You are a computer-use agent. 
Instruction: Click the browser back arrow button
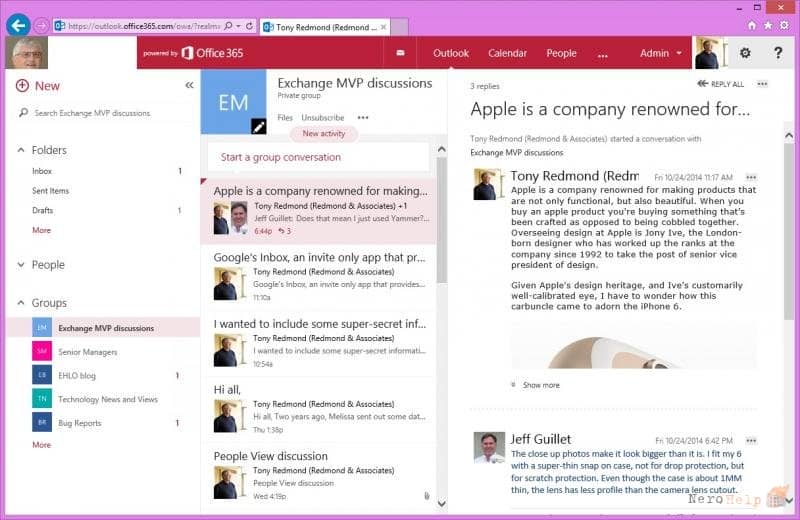(x=18, y=25)
